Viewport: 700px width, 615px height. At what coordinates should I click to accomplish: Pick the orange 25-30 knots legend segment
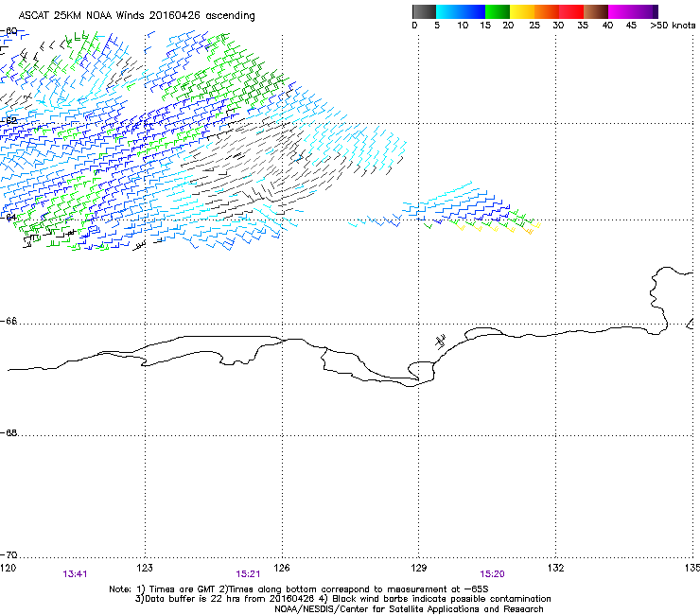547,11
